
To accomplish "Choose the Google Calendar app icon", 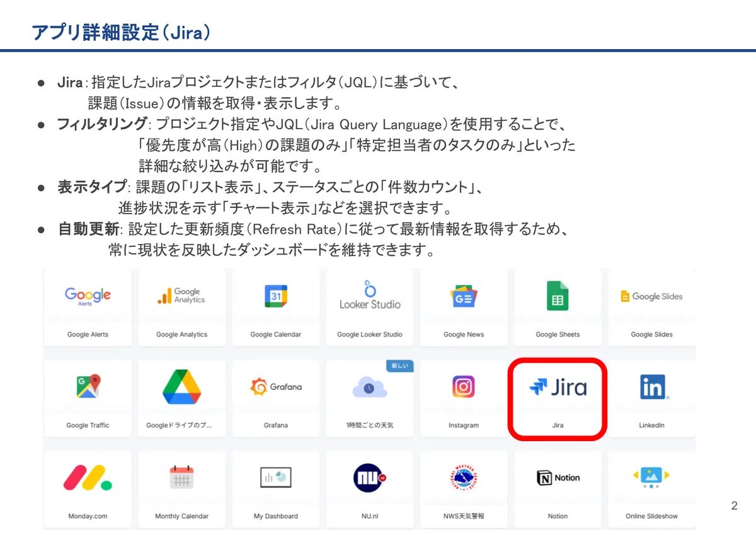I will pos(275,296).
